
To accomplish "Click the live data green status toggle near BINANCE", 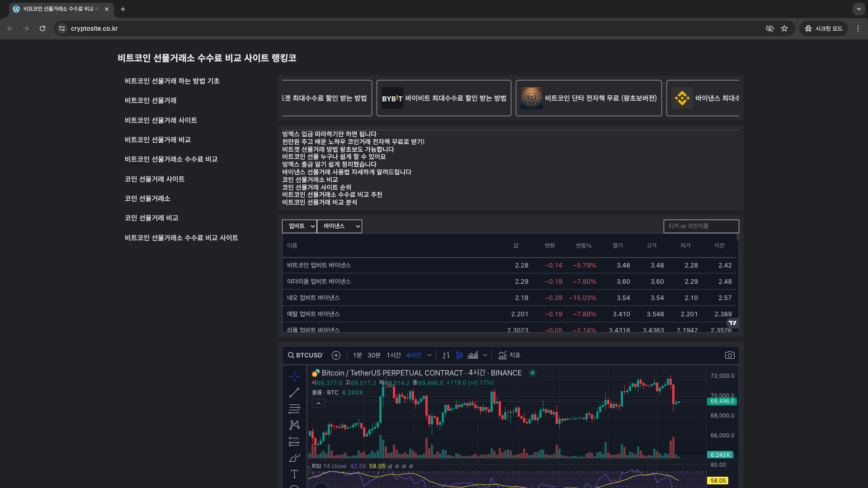I will pos(533,373).
